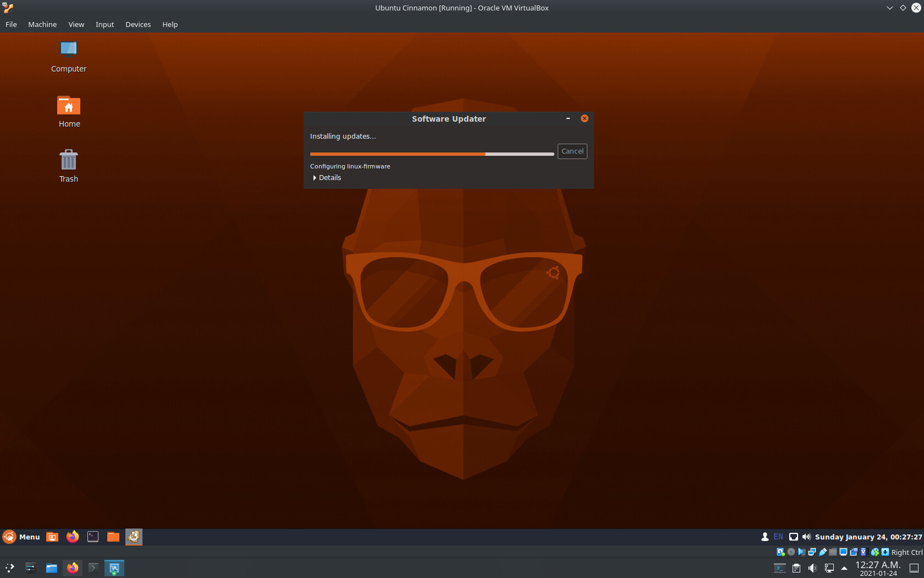Select the VirtualBox VM host taskbar entry
924x578 pixels.
coord(114,568)
